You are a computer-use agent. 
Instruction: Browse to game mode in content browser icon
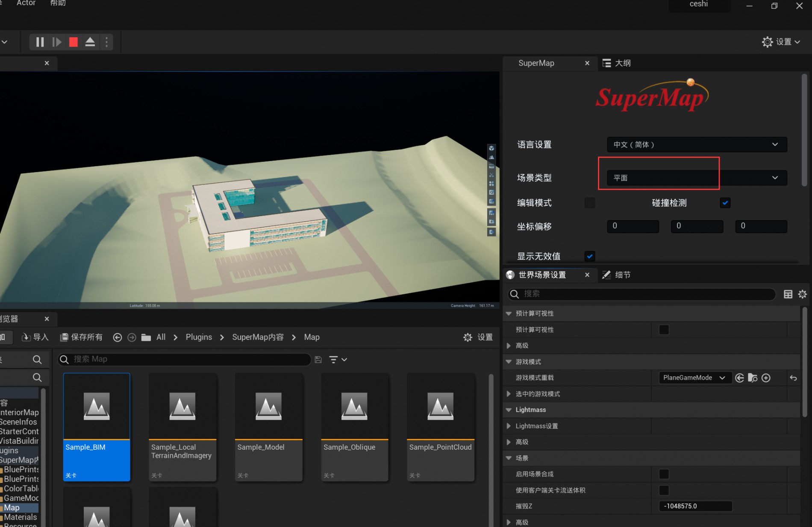(753, 378)
